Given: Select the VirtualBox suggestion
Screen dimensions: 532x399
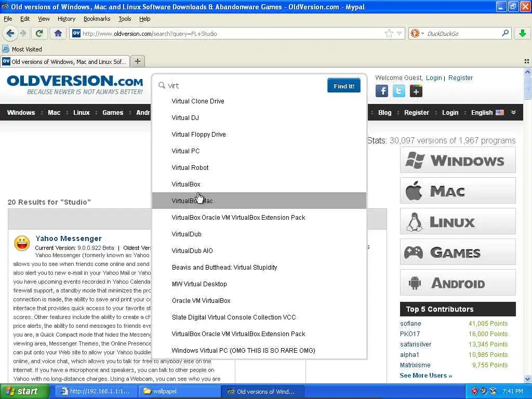Looking at the screenshot, I should (259, 184).
